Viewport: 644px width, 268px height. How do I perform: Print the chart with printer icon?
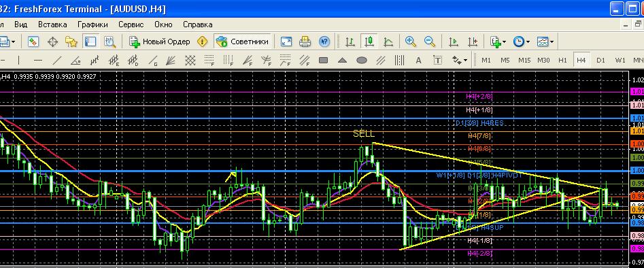(x=305, y=41)
